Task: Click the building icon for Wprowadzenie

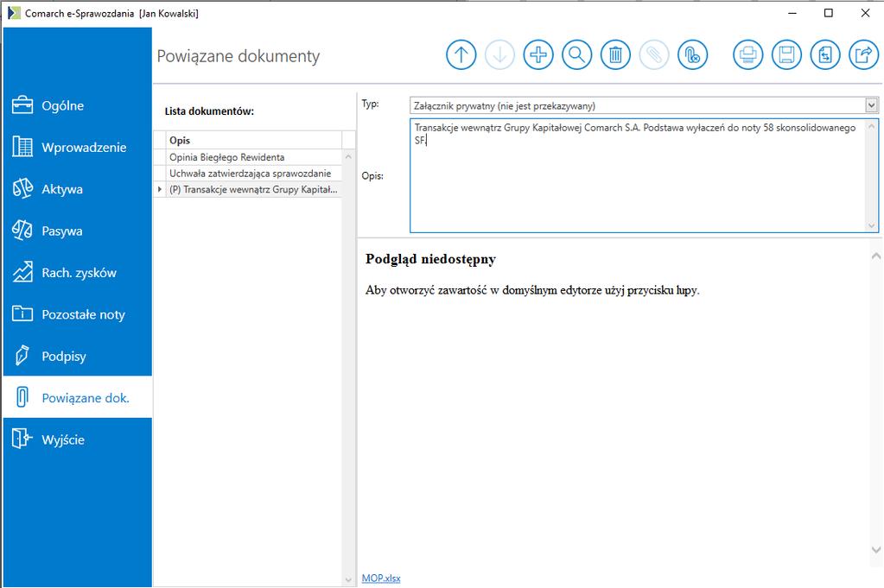Action: (x=22, y=147)
